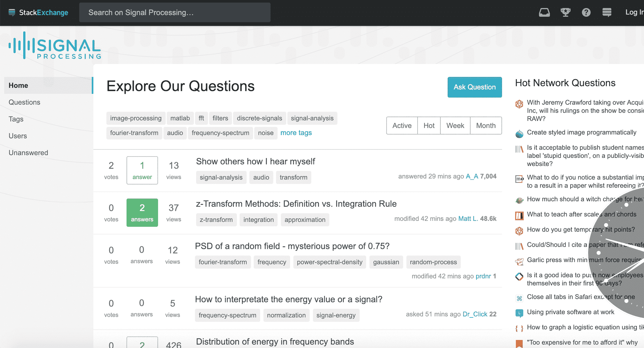Open user profile Matt L.
644x348 pixels.
468,219
